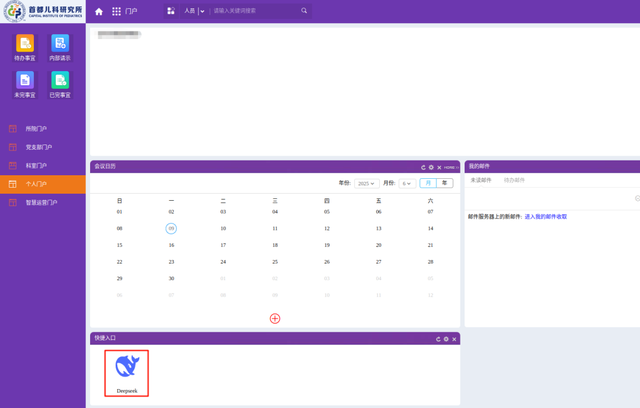Open the 已完事宜 green tile
The width and height of the screenshot is (640, 408).
pos(60,84)
